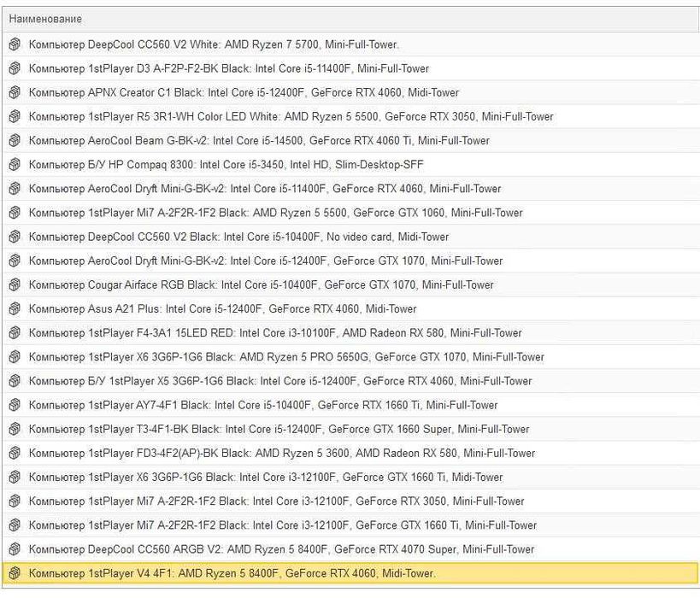This screenshot has height=598, width=700.
Task: Select 1stPlayer X6 Ryzen 5 PRO 5650G text
Action: pos(286,357)
